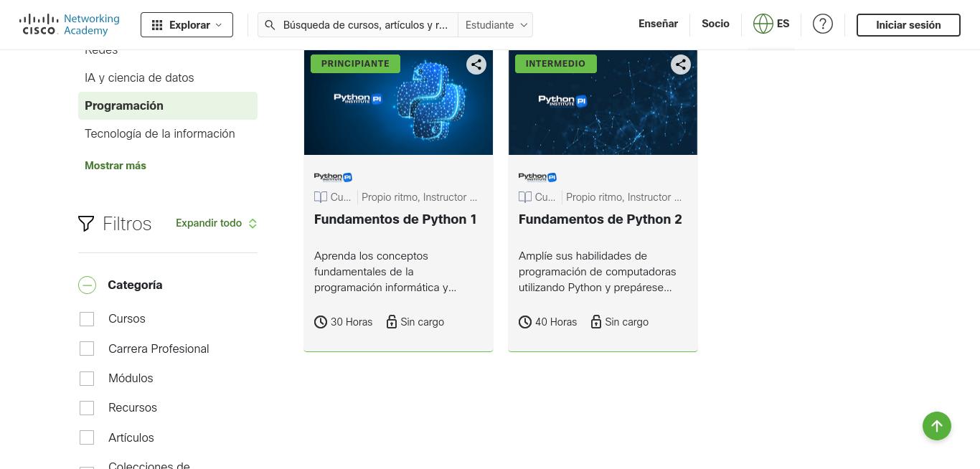The width and height of the screenshot is (980, 469).
Task: Open the Enseñar menu item
Action: point(658,24)
